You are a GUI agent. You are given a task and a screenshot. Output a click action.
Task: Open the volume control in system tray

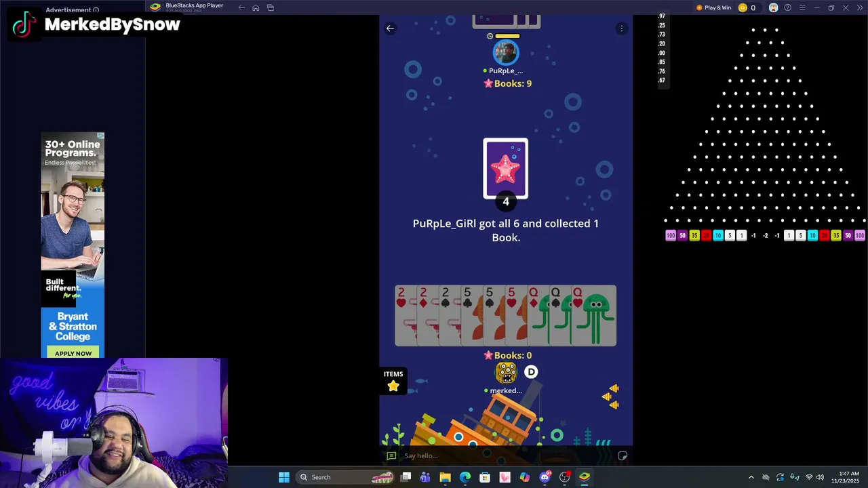(820, 477)
